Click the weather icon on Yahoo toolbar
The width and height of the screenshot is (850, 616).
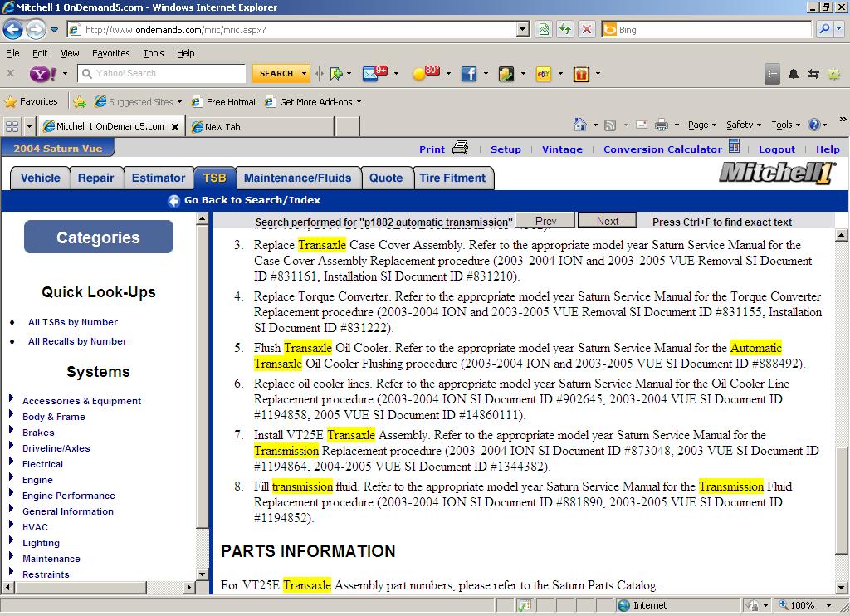tap(420, 74)
